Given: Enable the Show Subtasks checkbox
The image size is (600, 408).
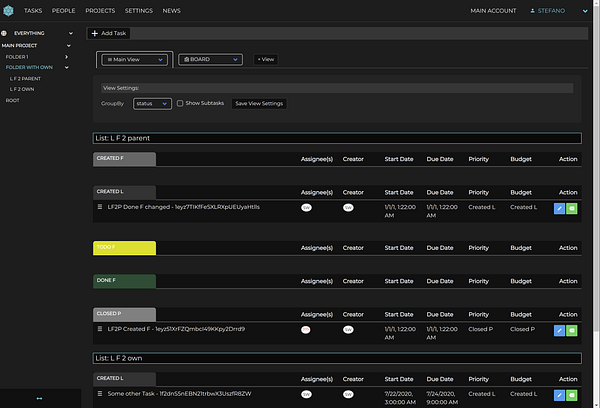Looking at the screenshot, I should pos(180,103).
